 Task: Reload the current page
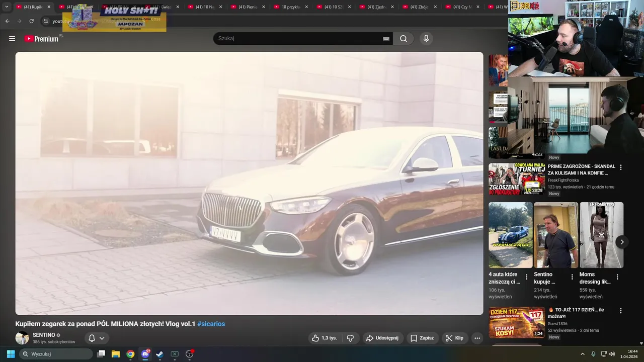[x=31, y=21]
